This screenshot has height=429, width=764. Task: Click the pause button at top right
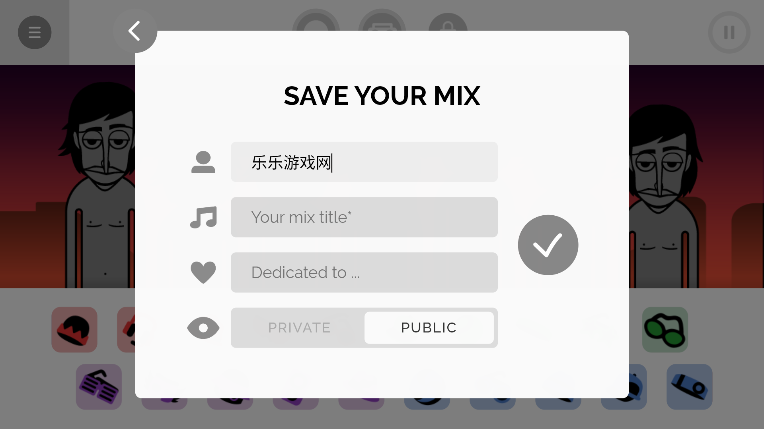click(729, 32)
